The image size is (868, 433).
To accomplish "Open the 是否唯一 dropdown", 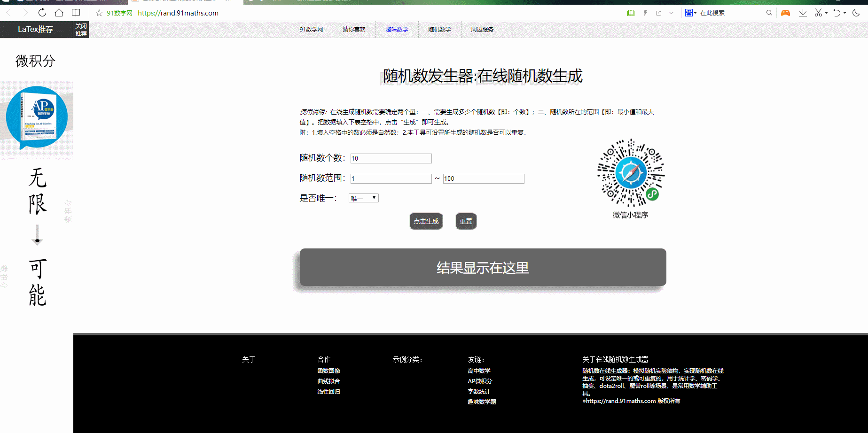I will [364, 198].
